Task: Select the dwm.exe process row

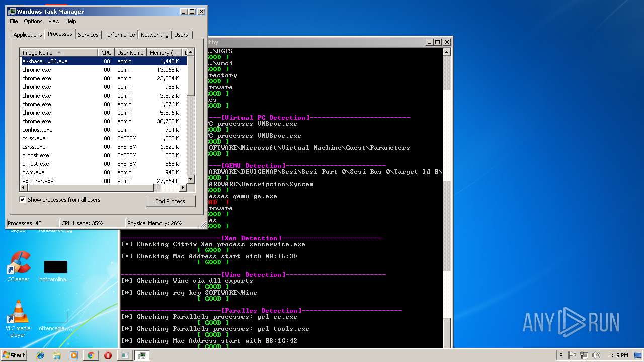Action: coord(104,172)
